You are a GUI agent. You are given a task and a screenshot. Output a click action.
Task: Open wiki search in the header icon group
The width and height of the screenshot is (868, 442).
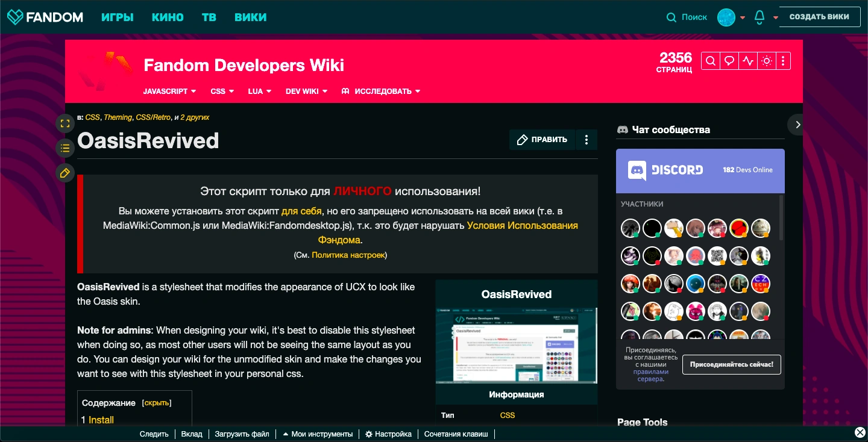(x=711, y=61)
